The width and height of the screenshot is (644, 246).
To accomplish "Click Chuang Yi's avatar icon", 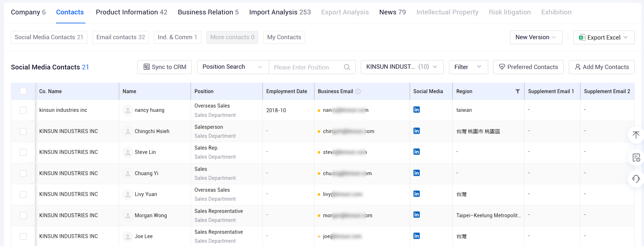I will tap(127, 173).
